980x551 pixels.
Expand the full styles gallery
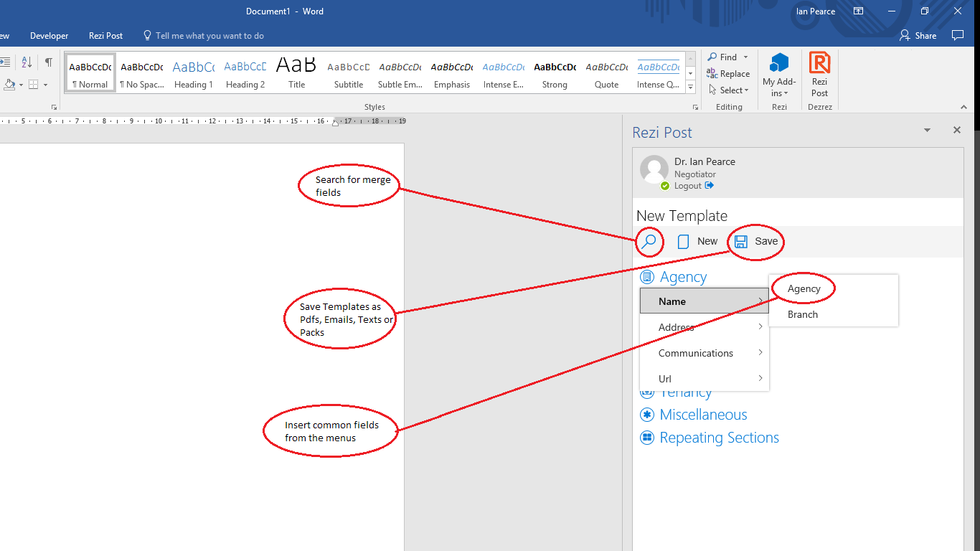point(690,87)
